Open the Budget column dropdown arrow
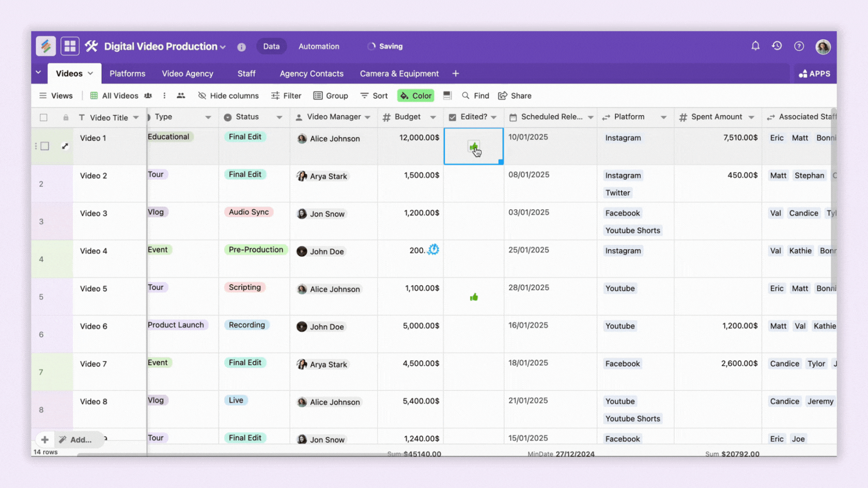Screen dimensions: 868x488 [x=433, y=117]
